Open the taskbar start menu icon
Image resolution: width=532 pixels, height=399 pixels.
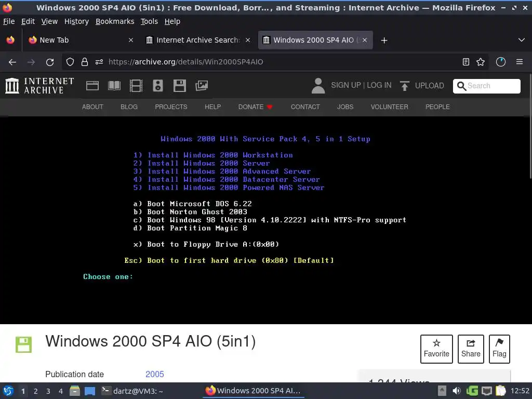[8, 391]
